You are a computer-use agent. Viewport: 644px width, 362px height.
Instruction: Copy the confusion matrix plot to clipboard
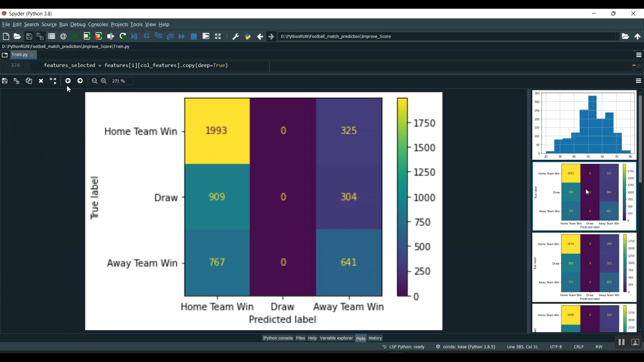(x=29, y=81)
